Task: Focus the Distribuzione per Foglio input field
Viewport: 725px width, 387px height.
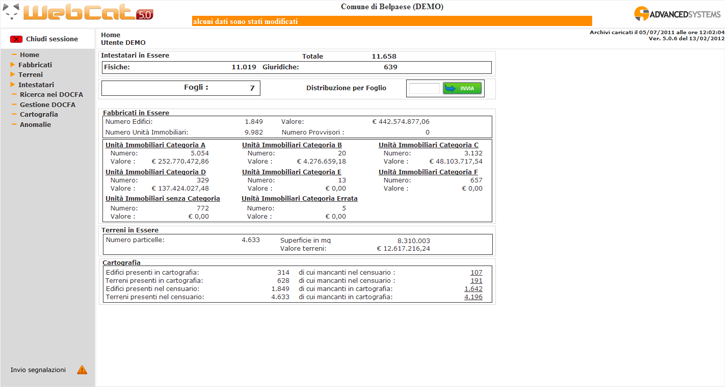Action: pos(424,88)
